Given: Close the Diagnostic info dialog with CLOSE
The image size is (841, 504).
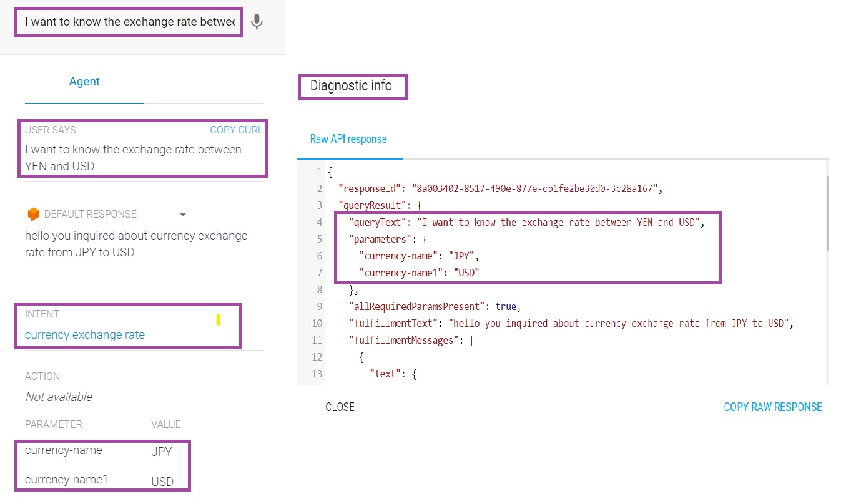Looking at the screenshot, I should (x=340, y=407).
